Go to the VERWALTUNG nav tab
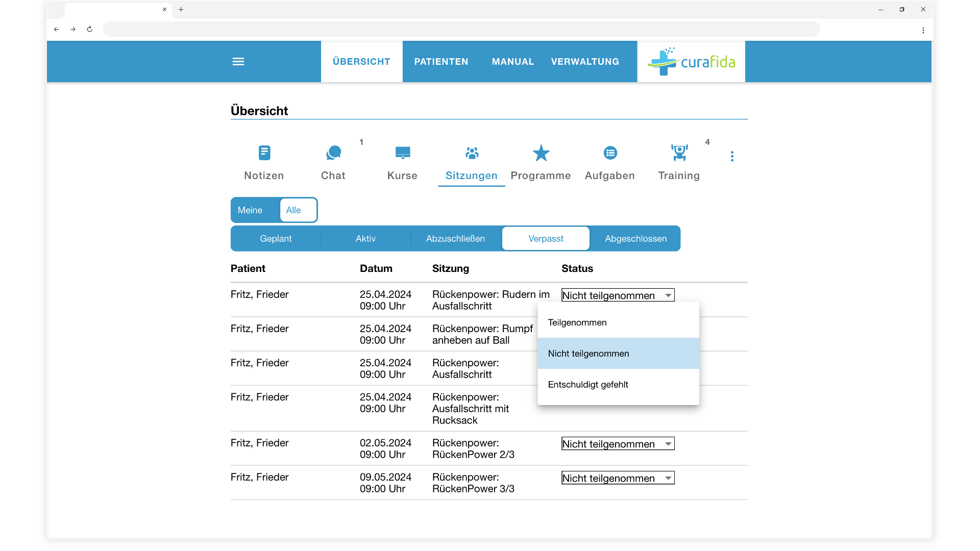Viewport: 980px width, 551px height. tap(585, 62)
